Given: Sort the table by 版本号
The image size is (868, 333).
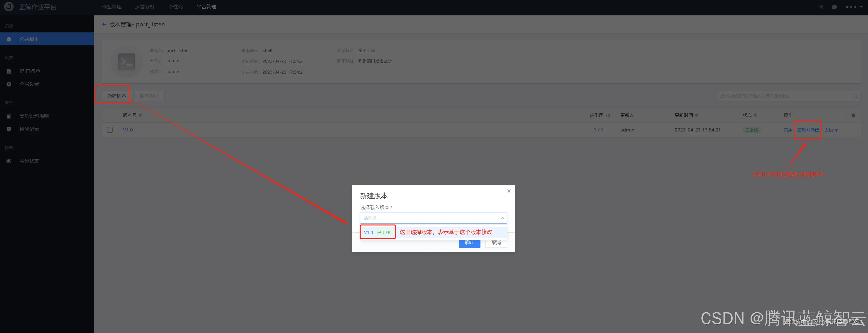Looking at the screenshot, I should [x=140, y=115].
